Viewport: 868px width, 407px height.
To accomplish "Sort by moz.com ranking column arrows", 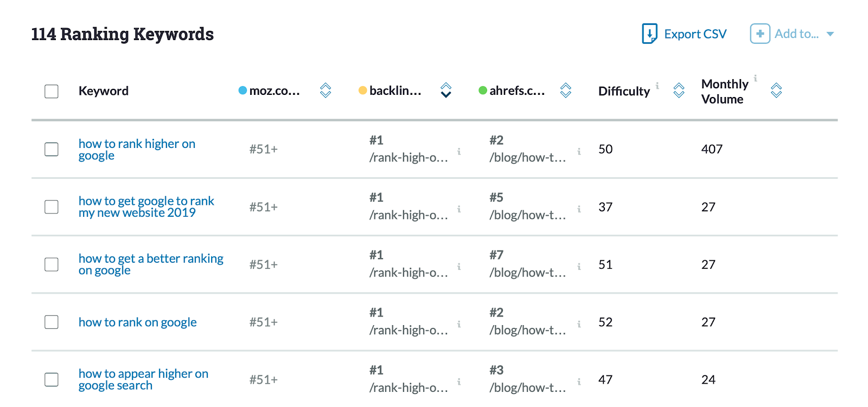I will tap(325, 91).
